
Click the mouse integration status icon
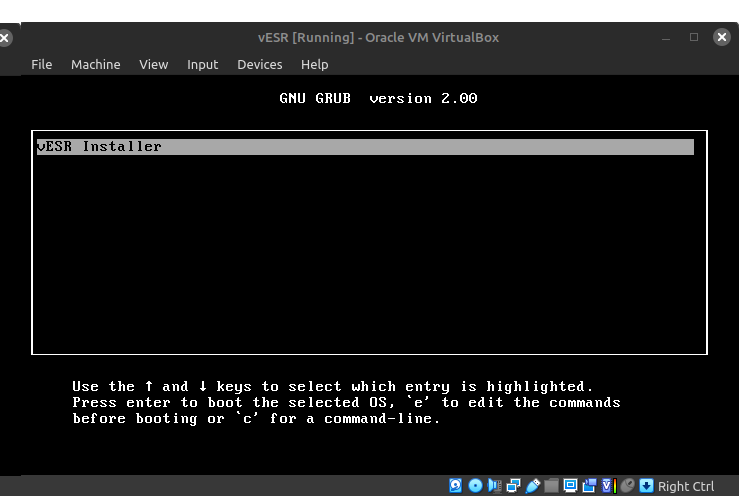[x=628, y=485]
